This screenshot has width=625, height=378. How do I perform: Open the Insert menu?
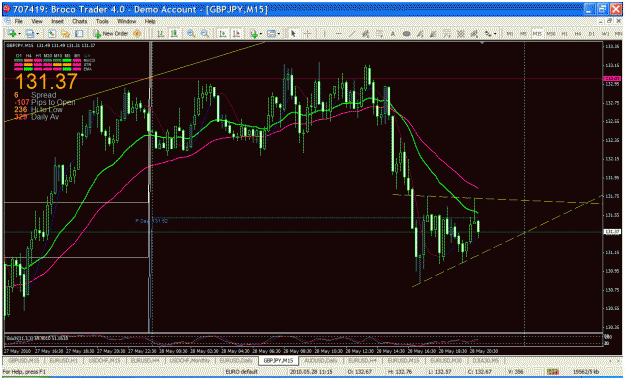[x=57, y=21]
